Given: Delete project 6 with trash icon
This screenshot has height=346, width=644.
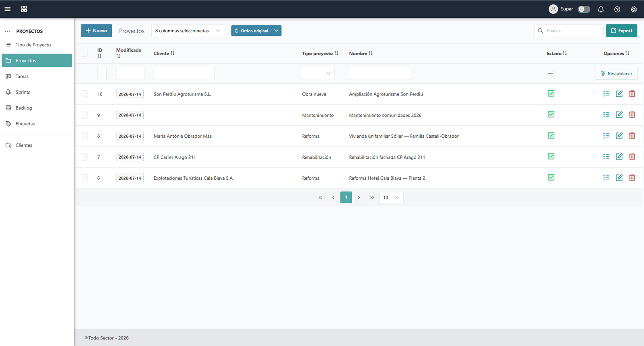Looking at the screenshot, I should click(632, 177).
